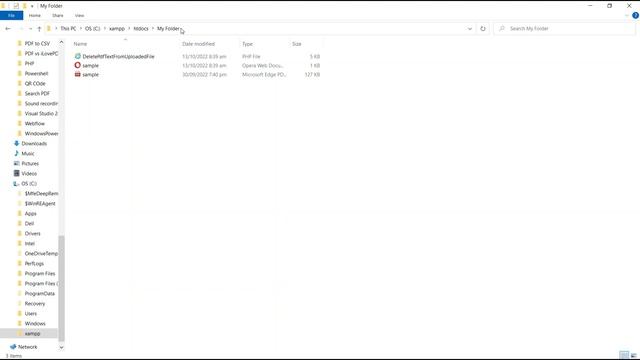The width and height of the screenshot is (640, 360).
Task: Expand the ribbon chevron
Action: (x=627, y=16)
